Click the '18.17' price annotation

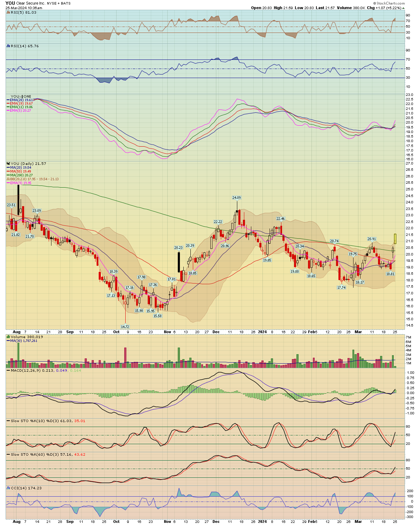click(x=360, y=282)
